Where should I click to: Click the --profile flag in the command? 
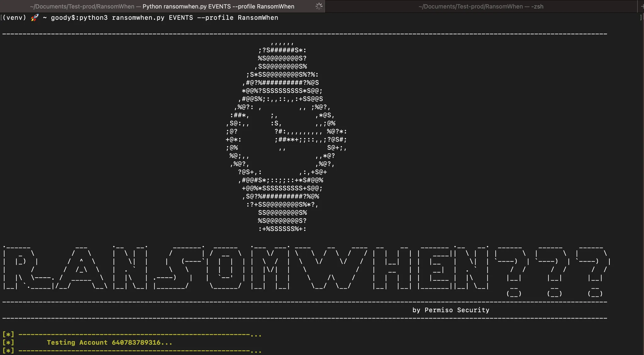[215, 18]
